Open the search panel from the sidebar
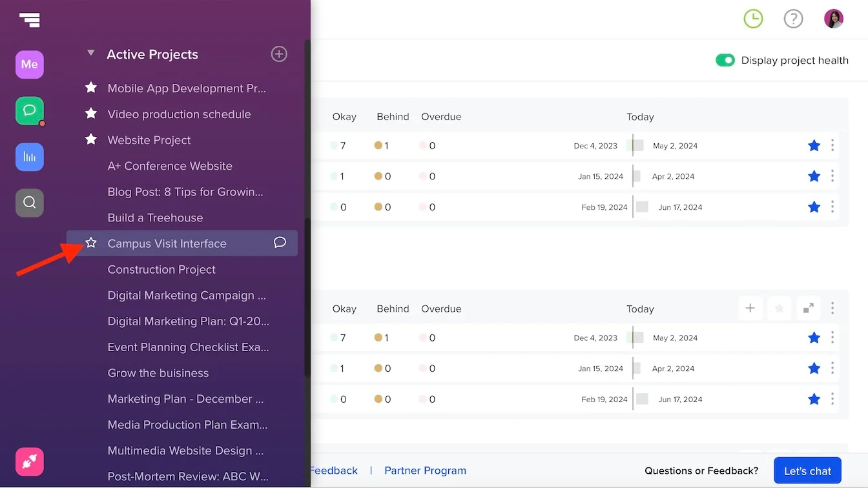Screen dimensions: 868x488 coord(29,203)
